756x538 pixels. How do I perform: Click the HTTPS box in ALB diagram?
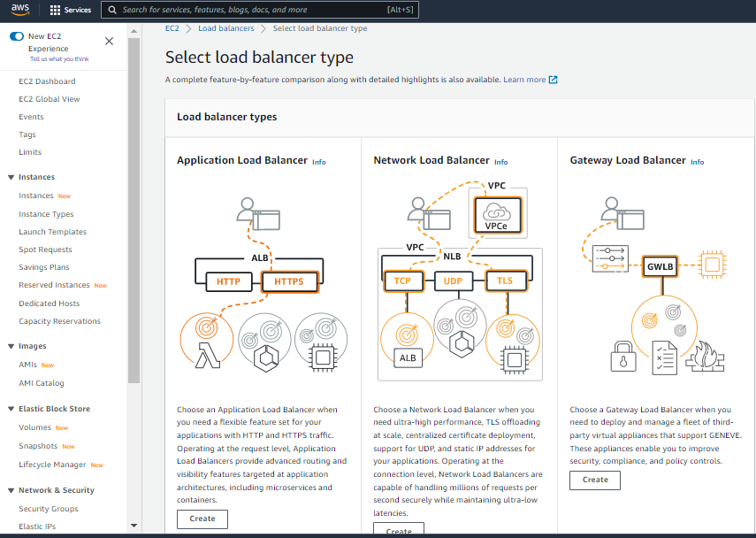289,281
